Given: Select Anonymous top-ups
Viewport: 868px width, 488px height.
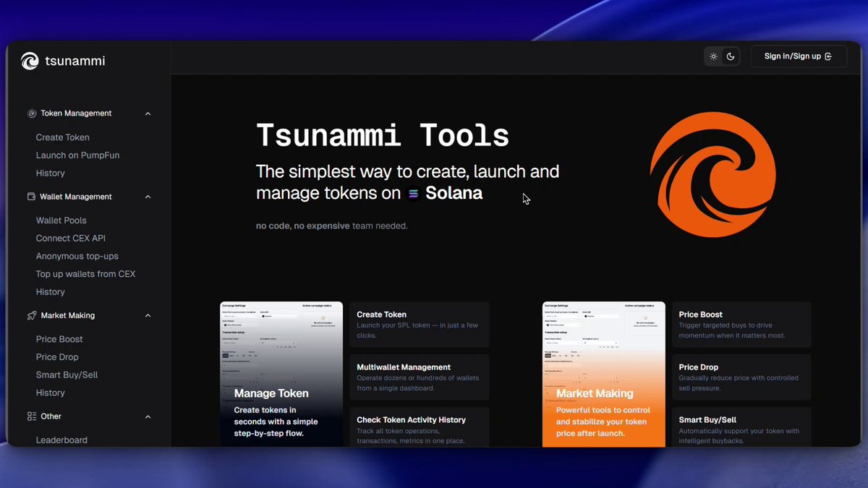Looking at the screenshot, I should click(77, 257).
